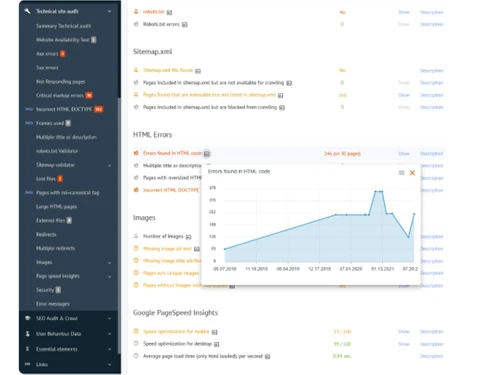Screen dimensions: 500x375
Task: Click Show link for Errors found in HTML code
Action: click(404, 154)
